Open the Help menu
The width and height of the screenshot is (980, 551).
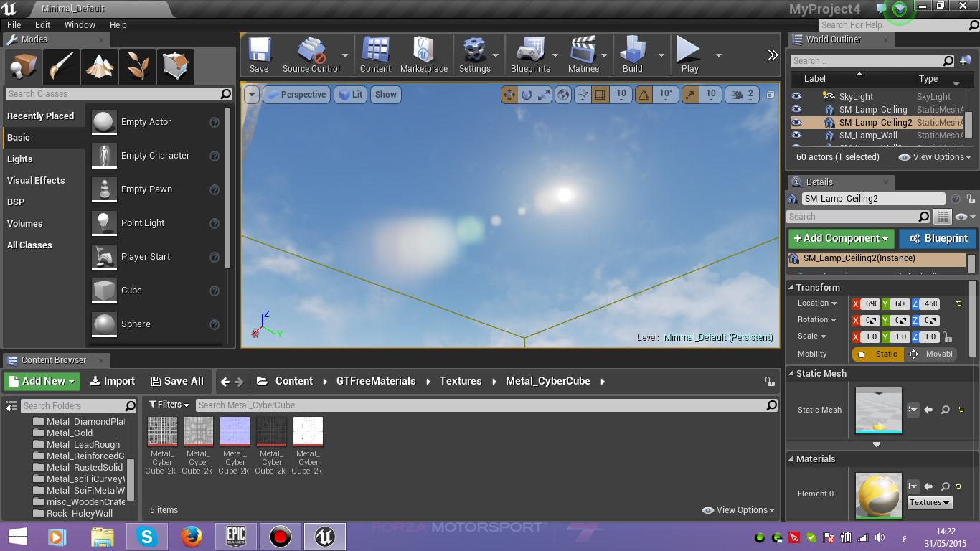(x=118, y=24)
